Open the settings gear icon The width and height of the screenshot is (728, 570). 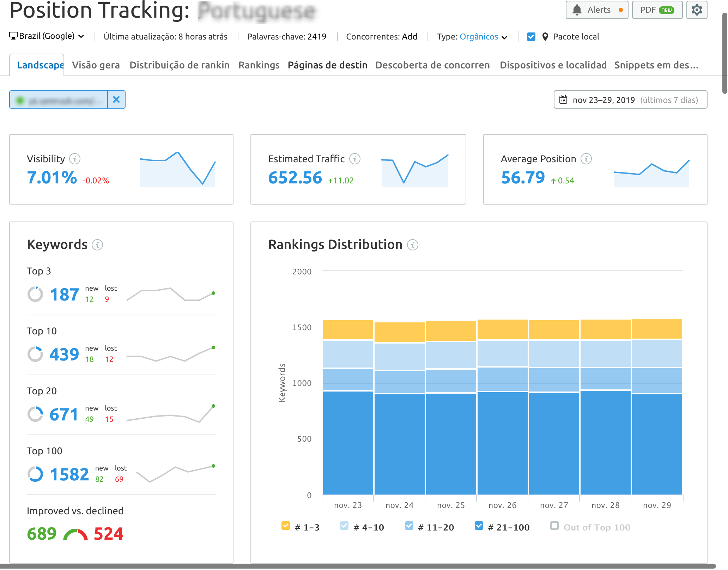(697, 10)
